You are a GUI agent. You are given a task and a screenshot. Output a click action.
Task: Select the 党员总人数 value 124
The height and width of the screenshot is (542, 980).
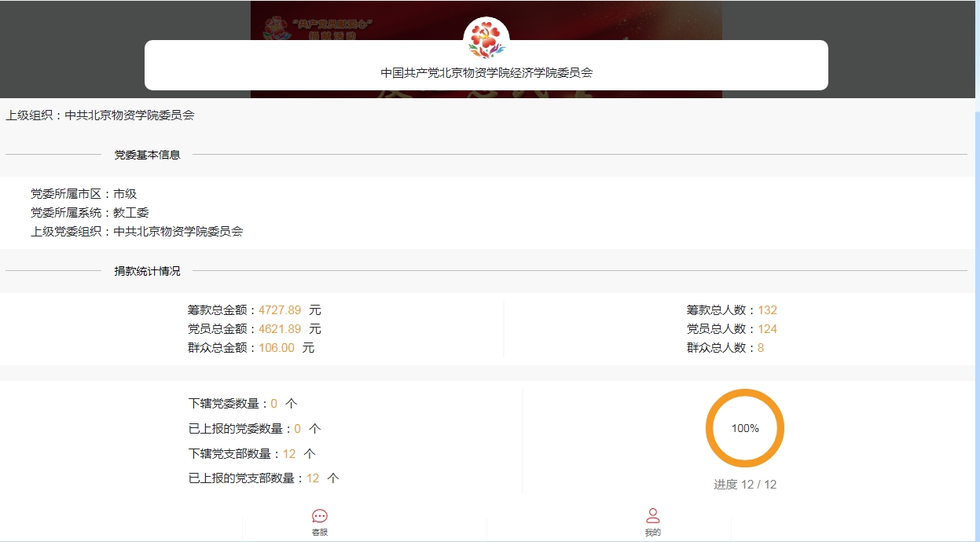click(767, 329)
